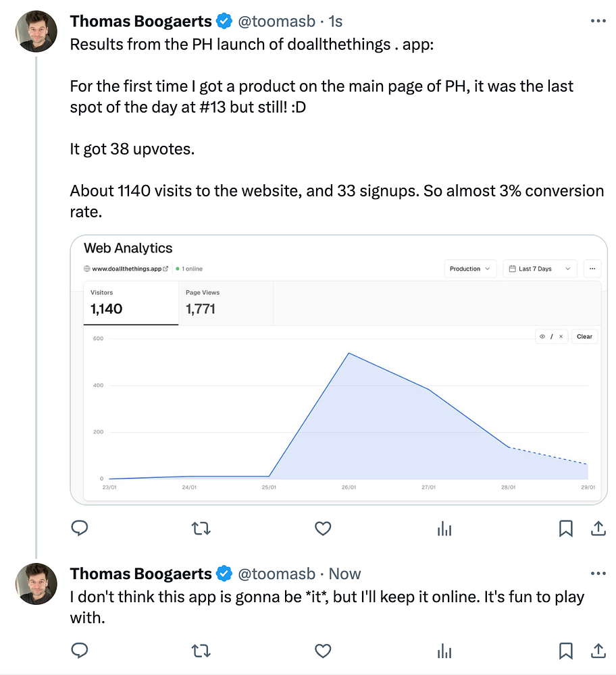616x675 pixels.
Task: Open more options for the first tweet
Action: pyautogui.click(x=598, y=21)
